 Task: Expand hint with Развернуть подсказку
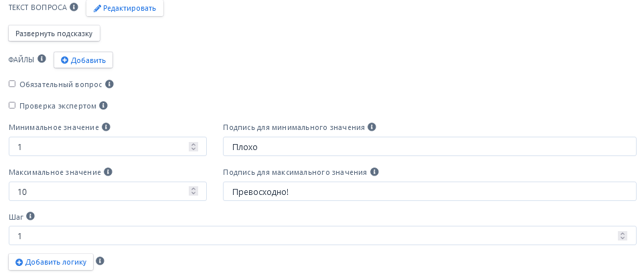point(54,33)
